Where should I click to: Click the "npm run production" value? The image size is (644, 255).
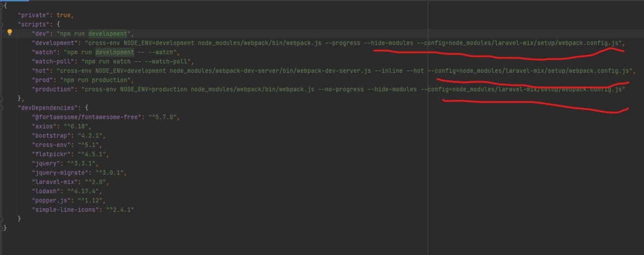96,80
